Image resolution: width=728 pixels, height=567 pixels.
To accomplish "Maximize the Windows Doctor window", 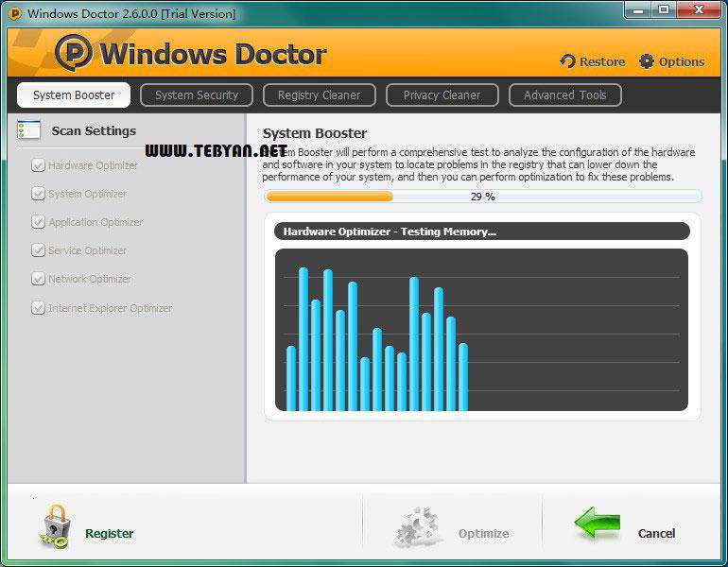I will point(664,9).
